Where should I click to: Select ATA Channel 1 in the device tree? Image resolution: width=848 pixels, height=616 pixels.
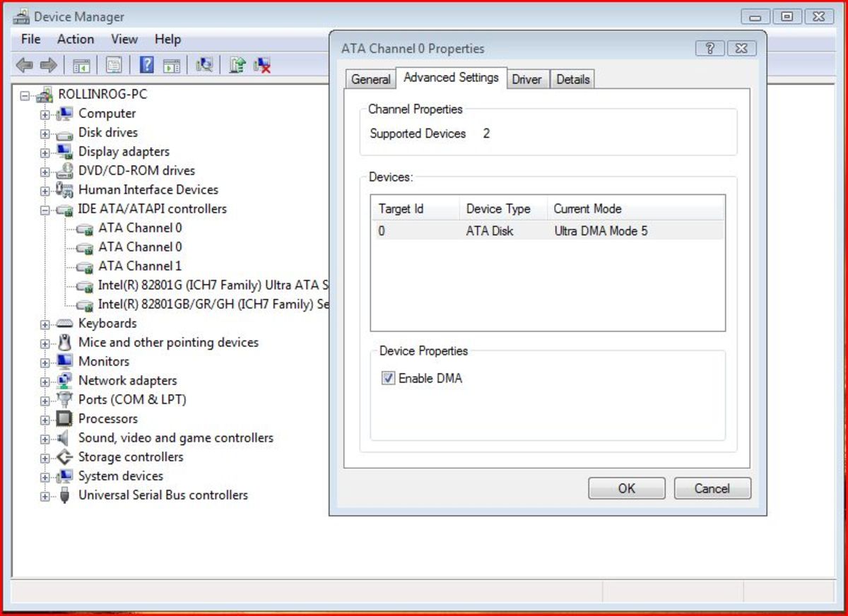tap(139, 266)
